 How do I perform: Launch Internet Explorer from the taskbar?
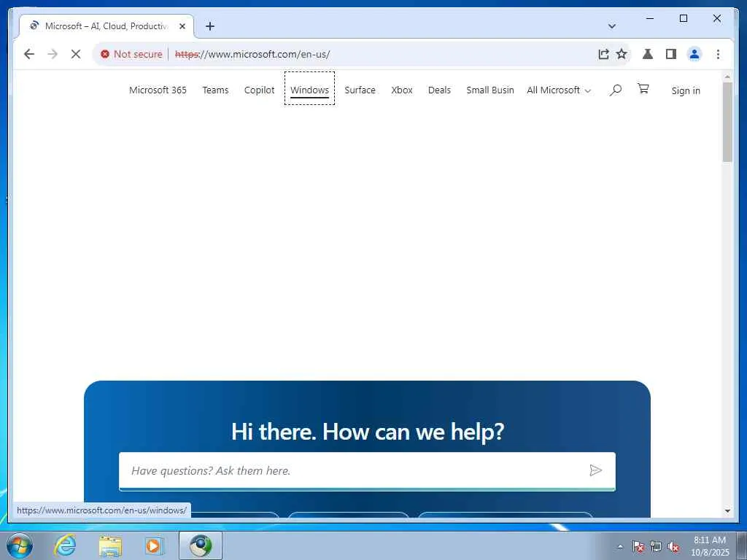[65, 545]
